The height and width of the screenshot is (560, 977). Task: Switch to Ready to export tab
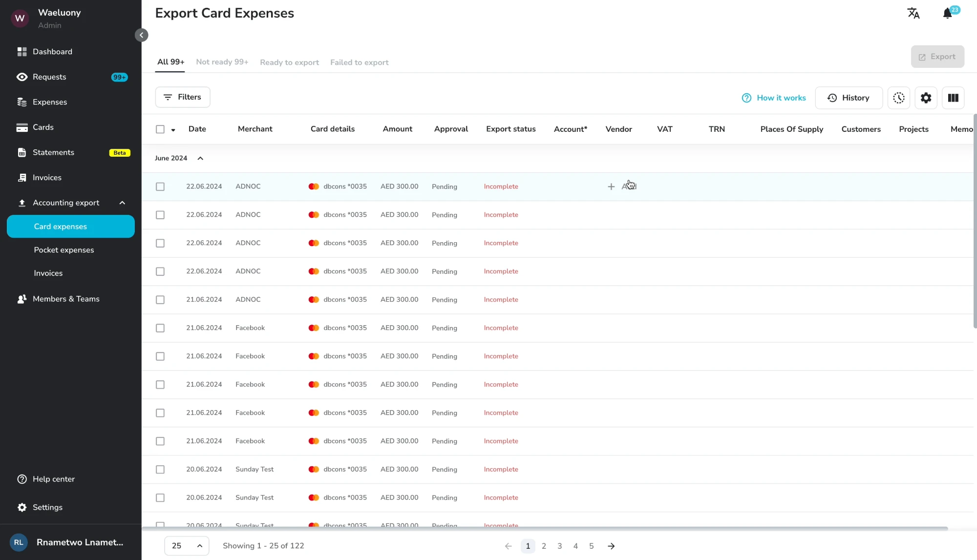coord(289,62)
